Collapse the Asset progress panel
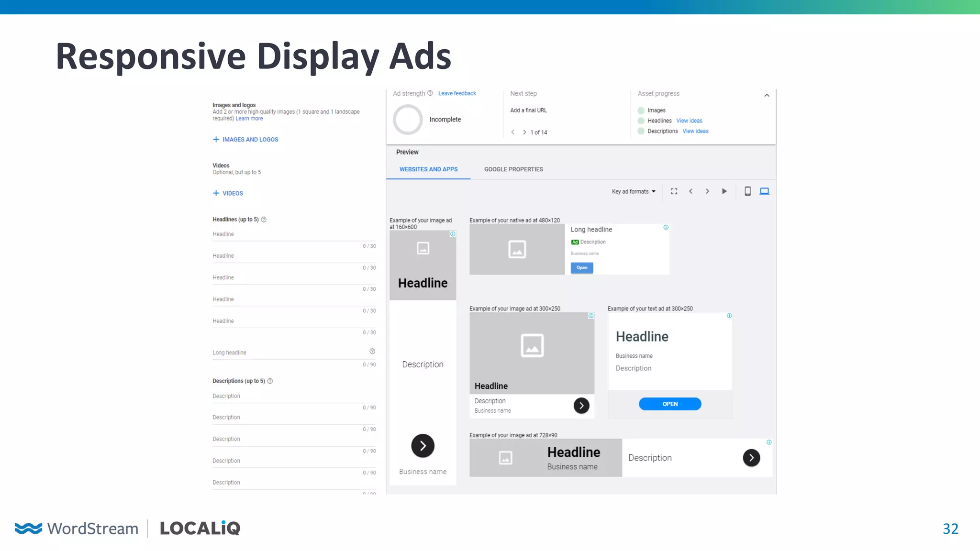The height and width of the screenshot is (551, 980). click(767, 95)
